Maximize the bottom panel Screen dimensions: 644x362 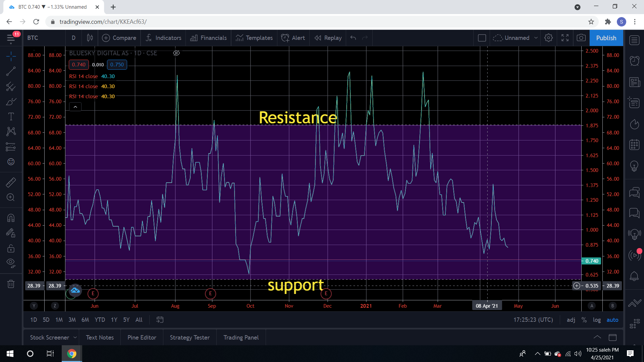[613, 337]
